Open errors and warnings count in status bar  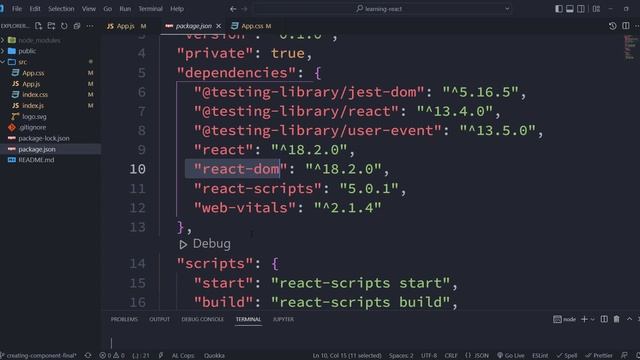click(x=112, y=356)
